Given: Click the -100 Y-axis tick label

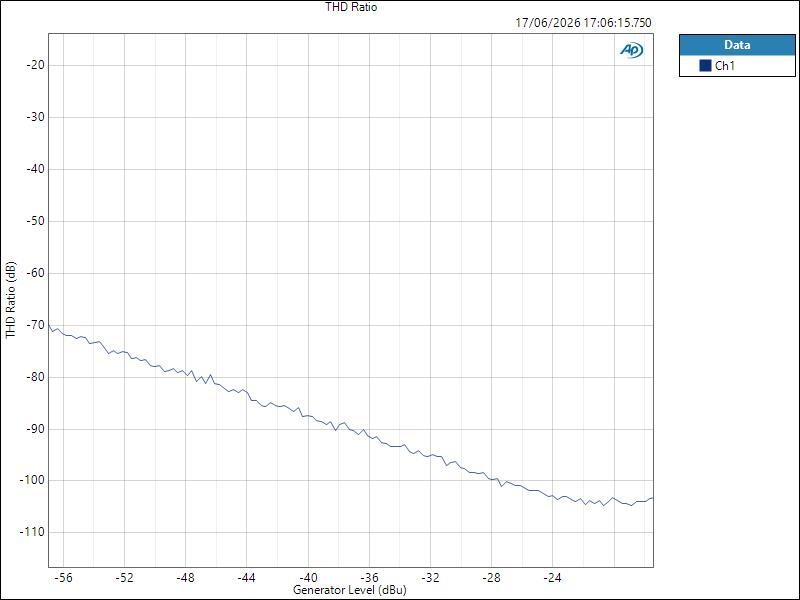Looking at the screenshot, I should coord(33,480).
